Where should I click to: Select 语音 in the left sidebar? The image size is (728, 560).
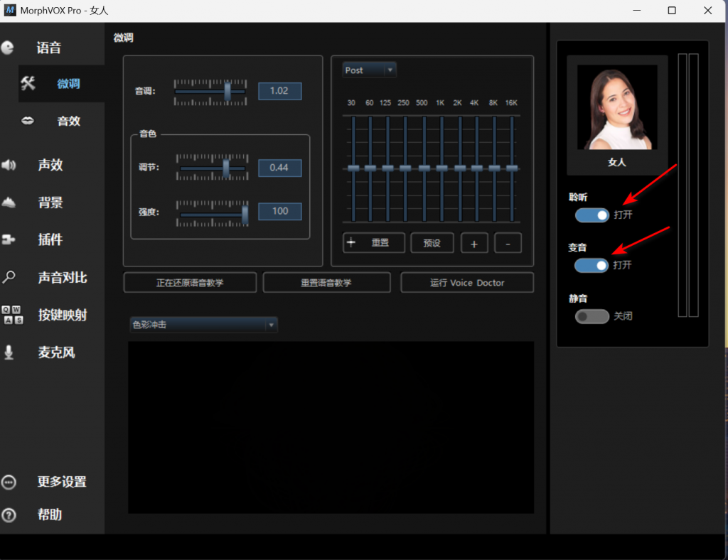[x=48, y=48]
